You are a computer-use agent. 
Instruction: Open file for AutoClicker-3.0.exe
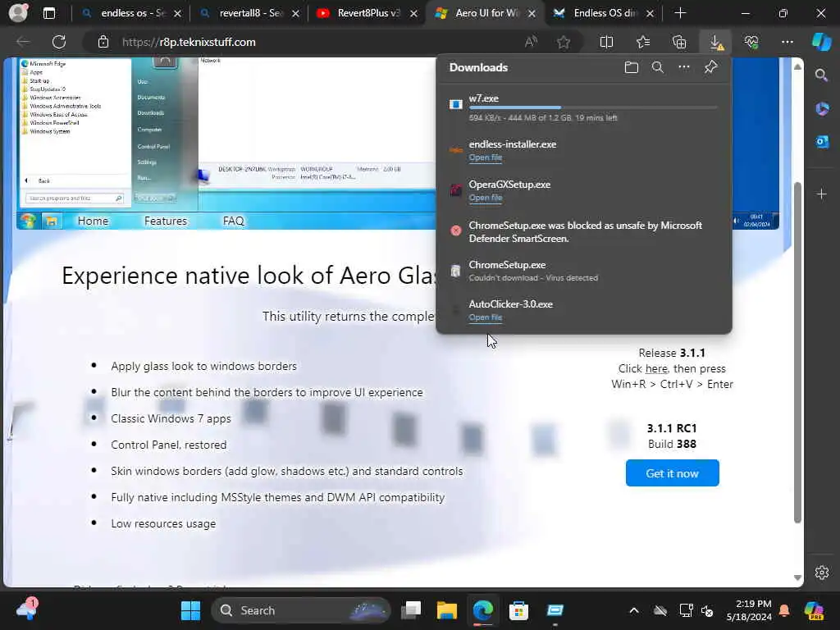pos(486,317)
